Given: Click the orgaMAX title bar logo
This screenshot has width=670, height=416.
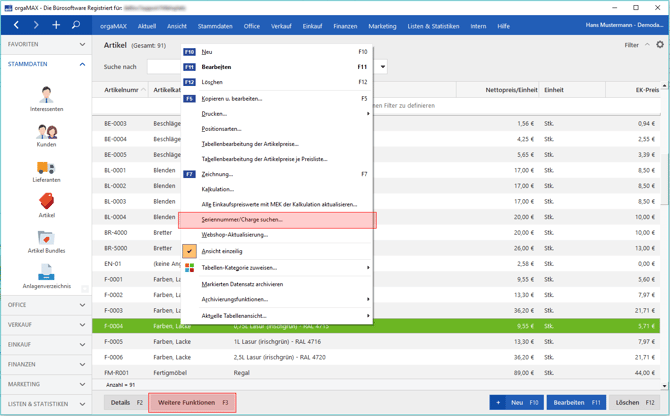Looking at the screenshot, I should coord(9,8).
